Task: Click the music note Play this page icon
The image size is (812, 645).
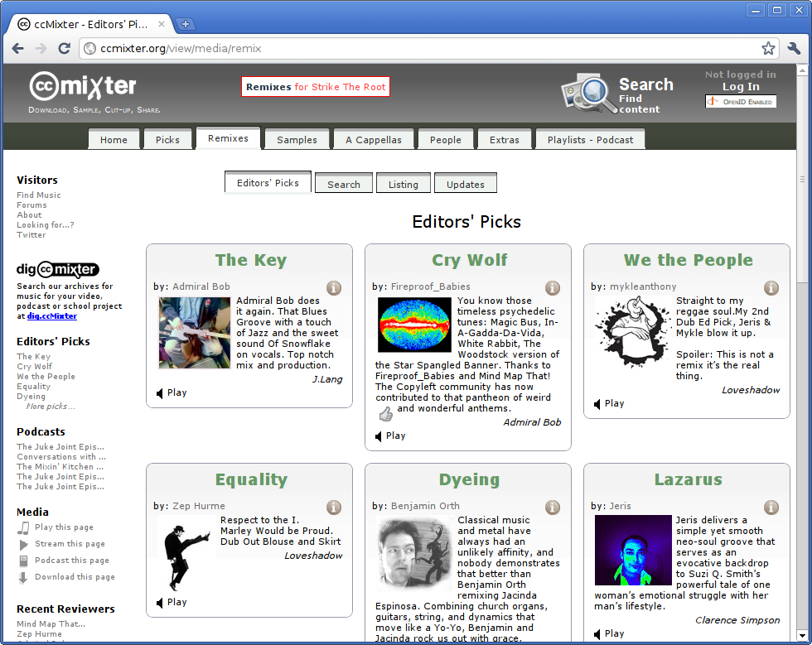Action: [23, 527]
